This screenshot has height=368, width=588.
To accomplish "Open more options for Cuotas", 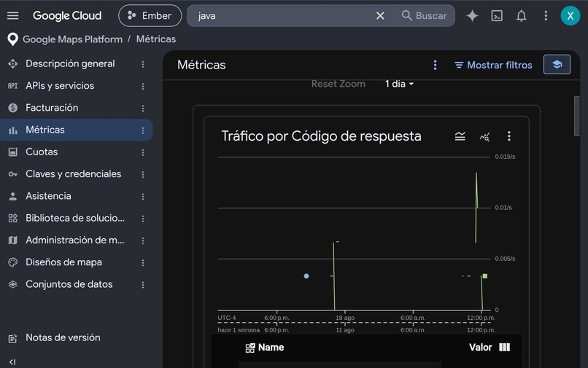I will (x=143, y=152).
